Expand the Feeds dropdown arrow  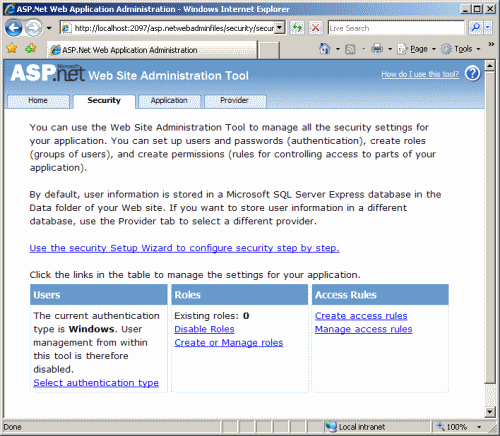[364, 49]
